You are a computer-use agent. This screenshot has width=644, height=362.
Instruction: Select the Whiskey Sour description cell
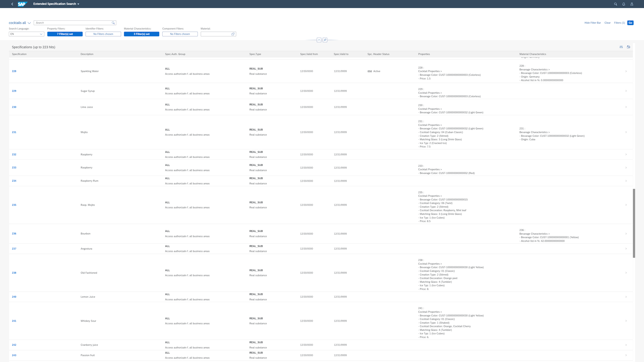(88, 321)
